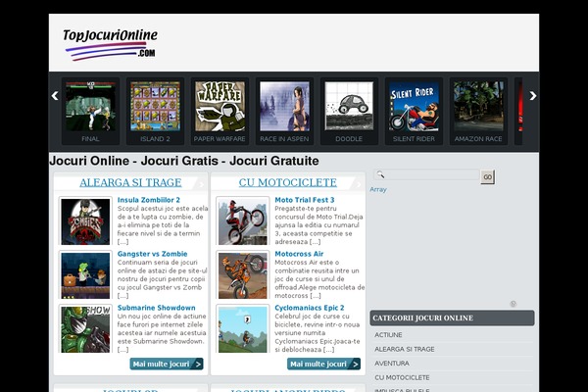
Task: Open Gangster vs Zombie title link
Action: 152,254
